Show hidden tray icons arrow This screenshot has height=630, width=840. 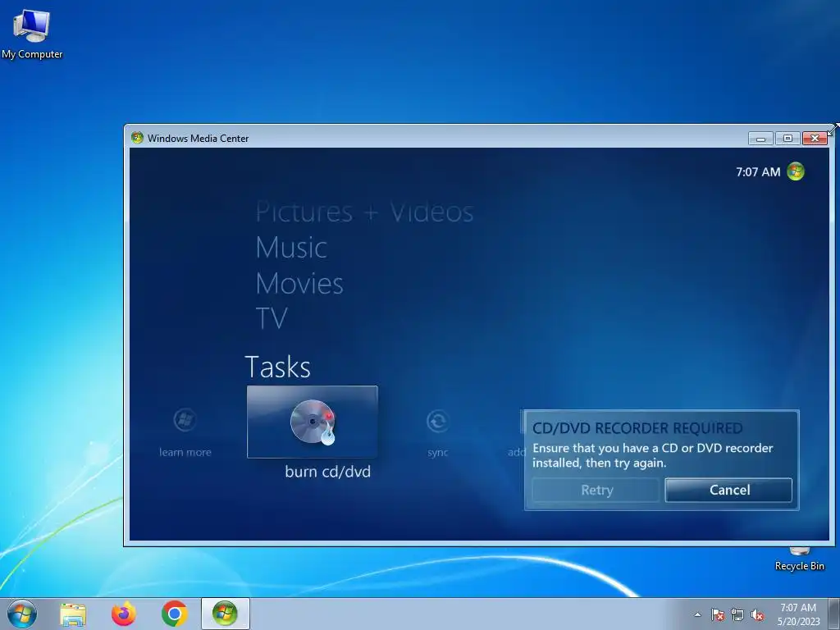pos(697,614)
